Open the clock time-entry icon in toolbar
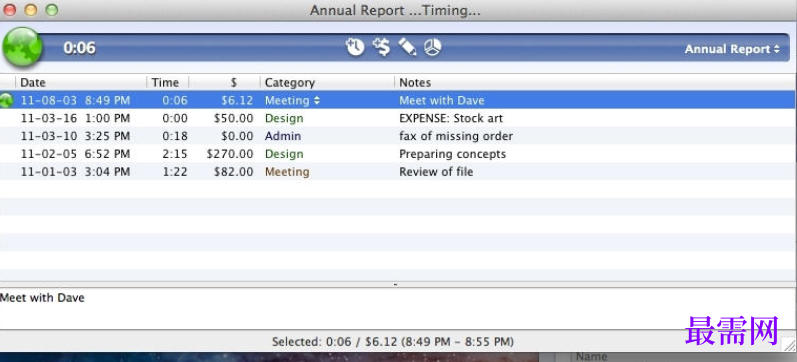Screen dimensions: 797x362 click(355, 47)
